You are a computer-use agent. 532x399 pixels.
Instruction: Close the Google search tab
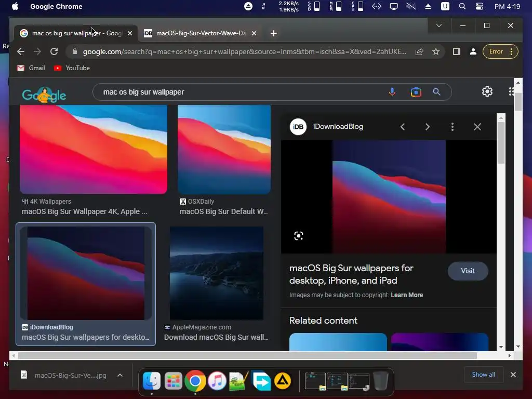[129, 33]
